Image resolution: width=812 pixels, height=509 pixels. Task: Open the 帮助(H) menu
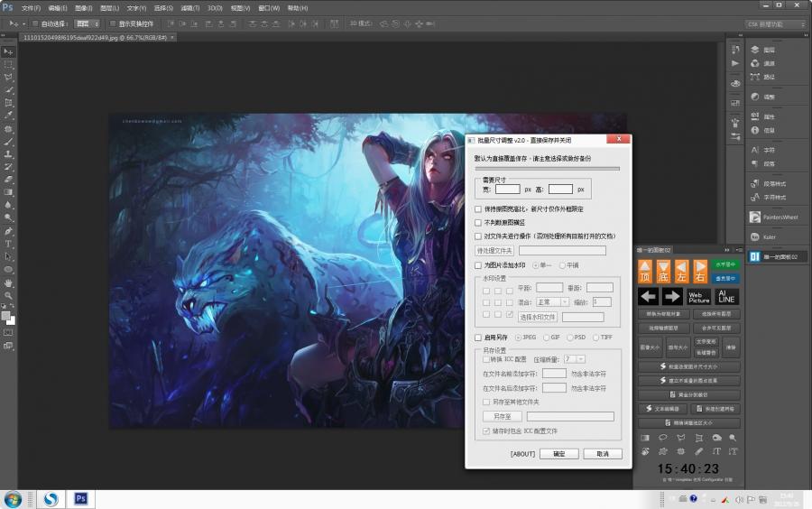[297, 8]
